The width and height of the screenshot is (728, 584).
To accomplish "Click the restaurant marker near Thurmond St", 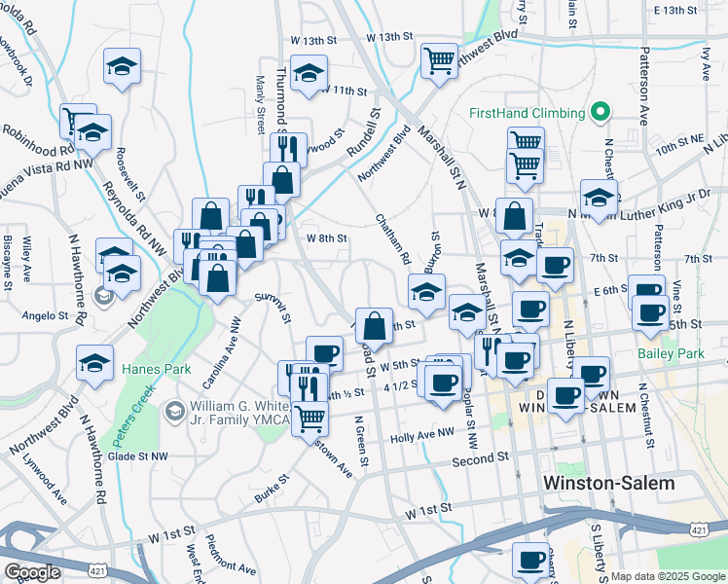I will pos(288,148).
